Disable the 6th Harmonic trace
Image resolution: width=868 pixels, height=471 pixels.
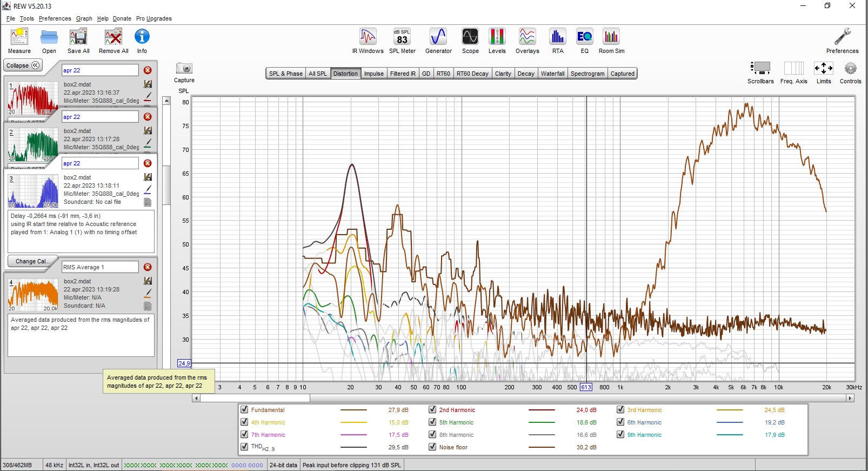(620, 422)
